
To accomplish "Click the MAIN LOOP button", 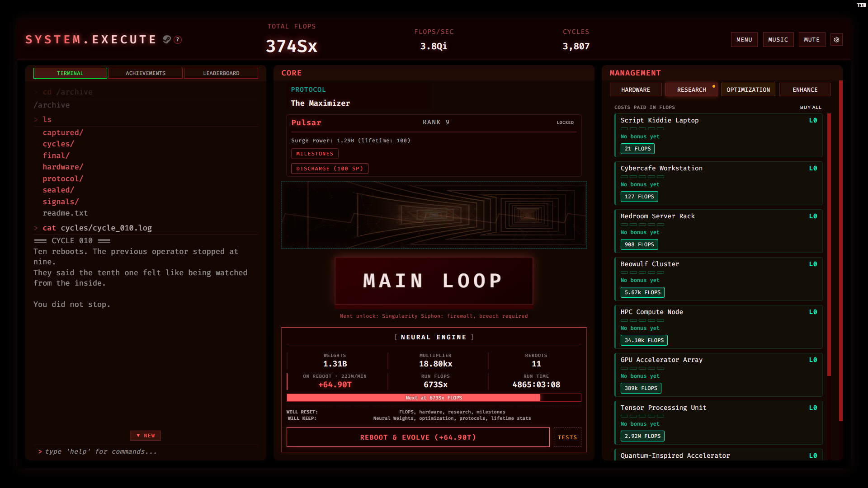I will [x=434, y=281].
